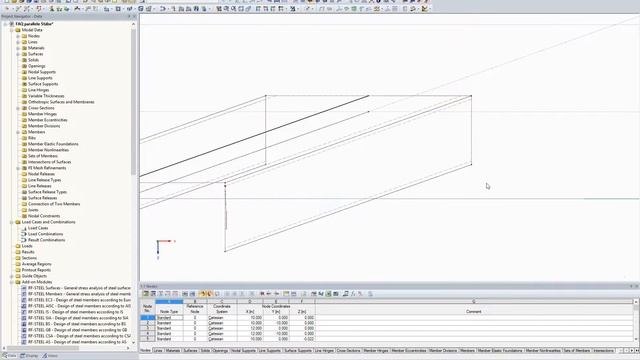Click Y coordinate cell of node 2
This screenshot has width=640, height=360.
coord(276,323)
